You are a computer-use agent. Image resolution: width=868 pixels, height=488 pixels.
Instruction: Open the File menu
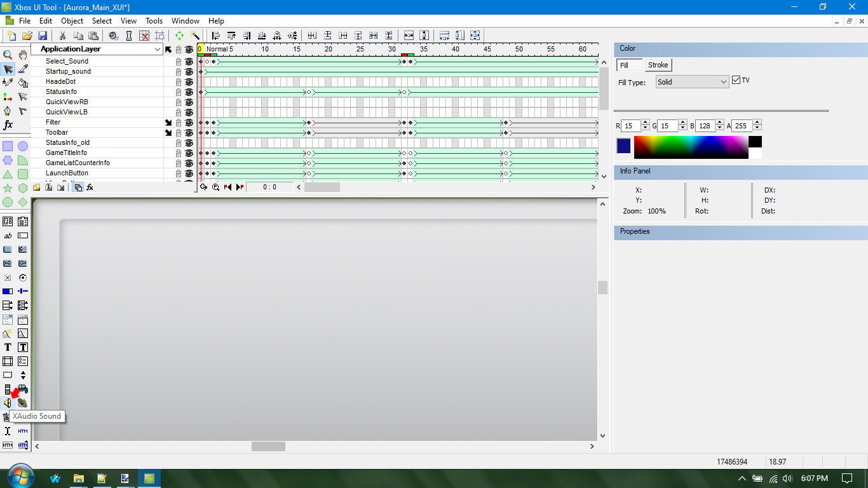[x=25, y=21]
